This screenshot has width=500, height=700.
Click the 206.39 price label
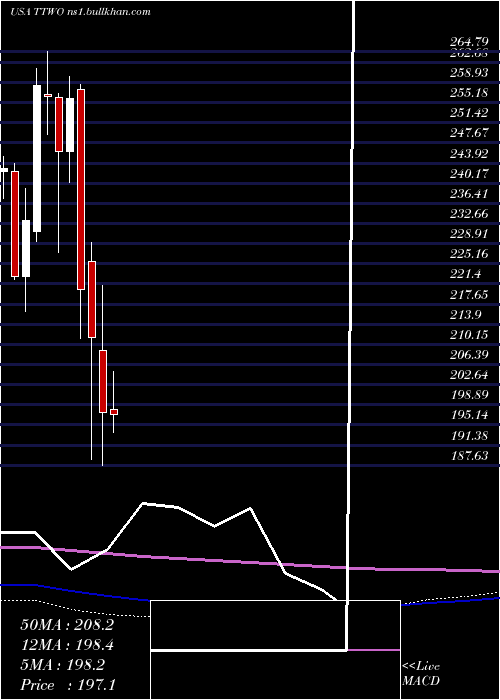pyautogui.click(x=468, y=355)
